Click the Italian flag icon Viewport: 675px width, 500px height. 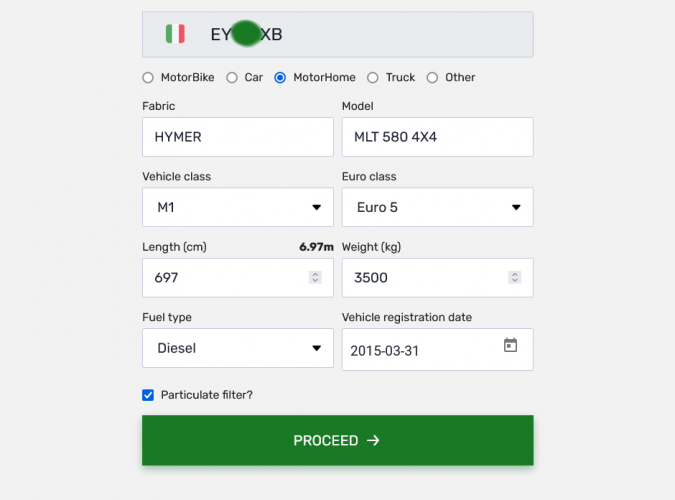tap(175, 34)
